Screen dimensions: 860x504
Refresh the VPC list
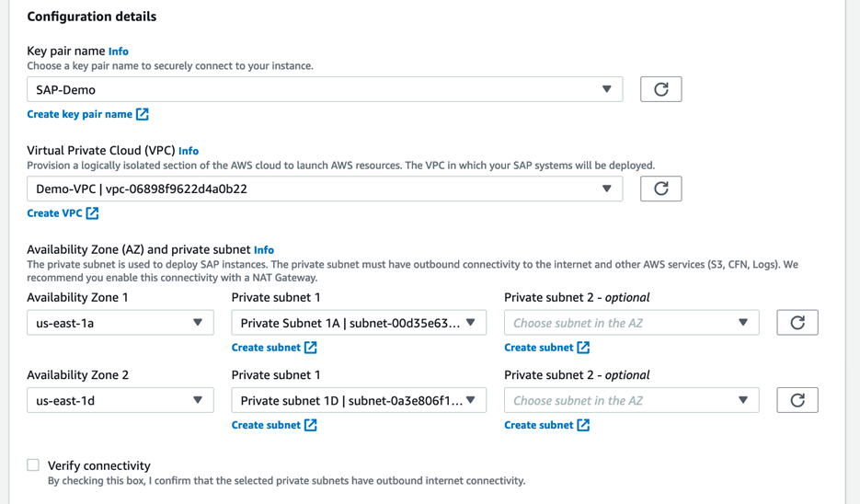coord(660,189)
